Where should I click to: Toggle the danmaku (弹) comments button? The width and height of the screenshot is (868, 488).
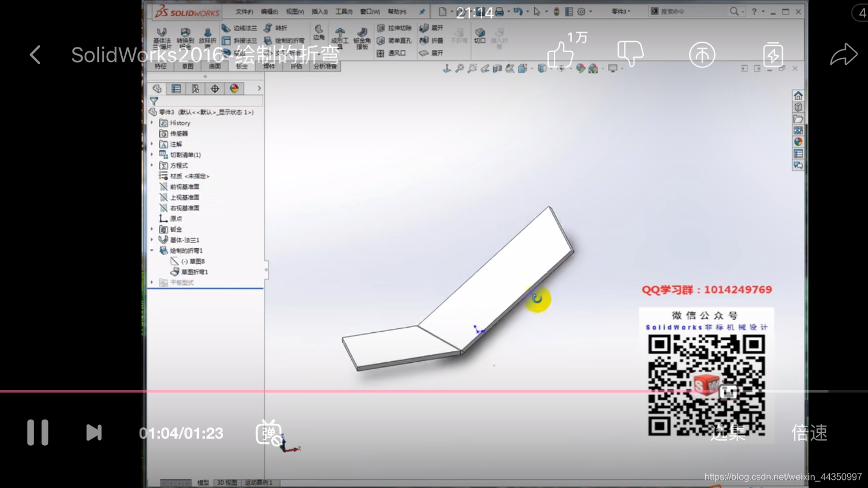[269, 433]
